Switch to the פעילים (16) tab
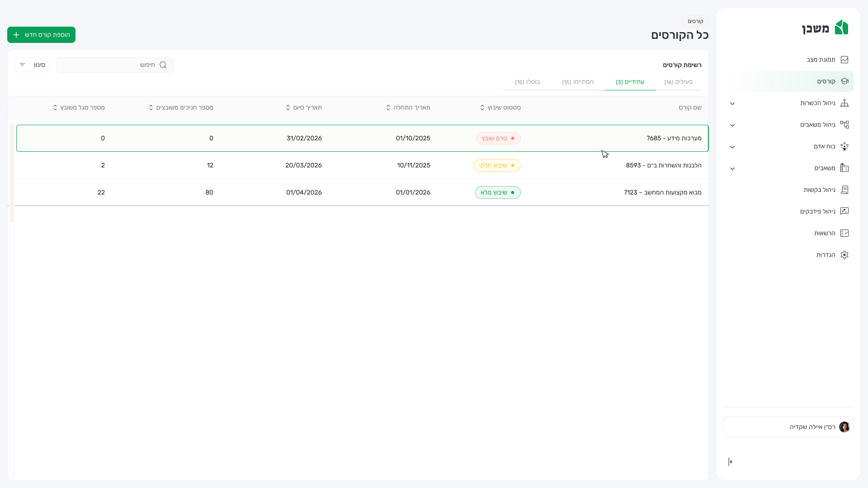This screenshot has height=488, width=868. coord(678,82)
